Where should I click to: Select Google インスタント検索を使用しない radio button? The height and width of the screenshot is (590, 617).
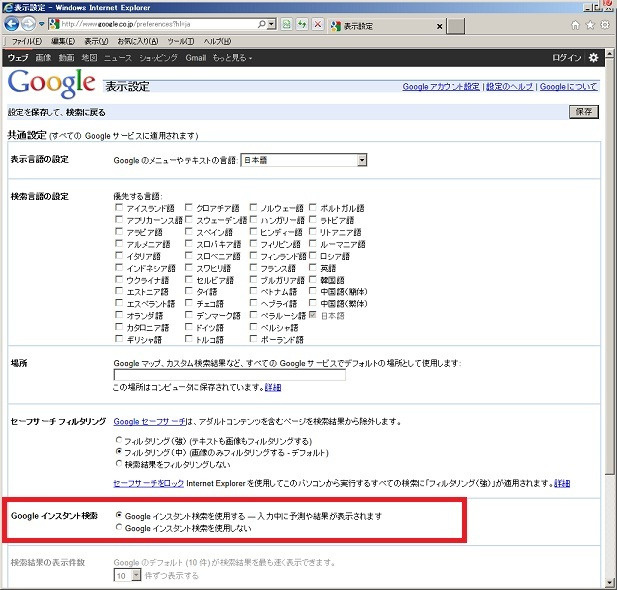click(119, 527)
